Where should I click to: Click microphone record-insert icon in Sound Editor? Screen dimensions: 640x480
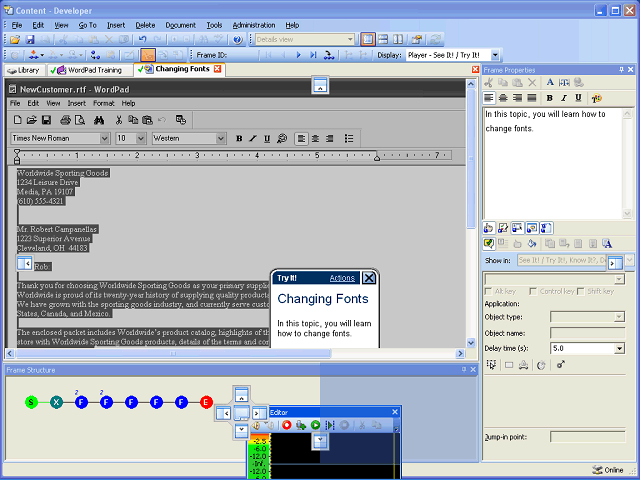click(x=301, y=425)
